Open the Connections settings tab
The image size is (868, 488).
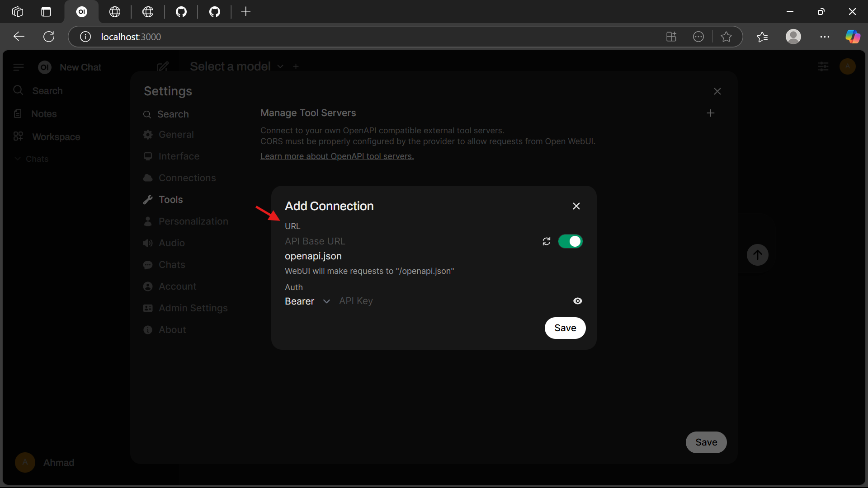point(187,178)
